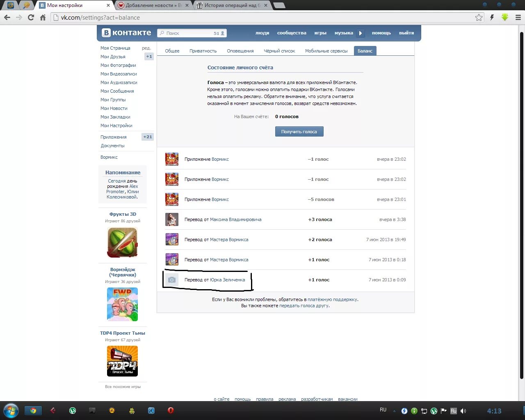Open Документы in sidebar
Image resolution: width=525 pixels, height=420 pixels.
[112, 146]
